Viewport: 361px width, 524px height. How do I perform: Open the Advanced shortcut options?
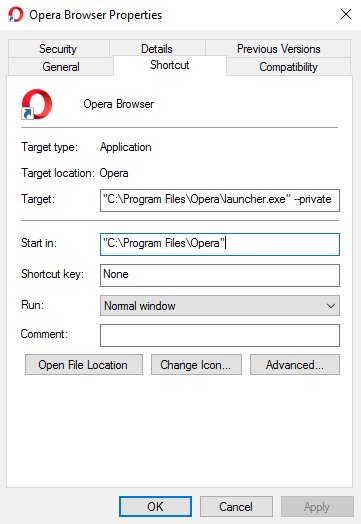coord(295,365)
